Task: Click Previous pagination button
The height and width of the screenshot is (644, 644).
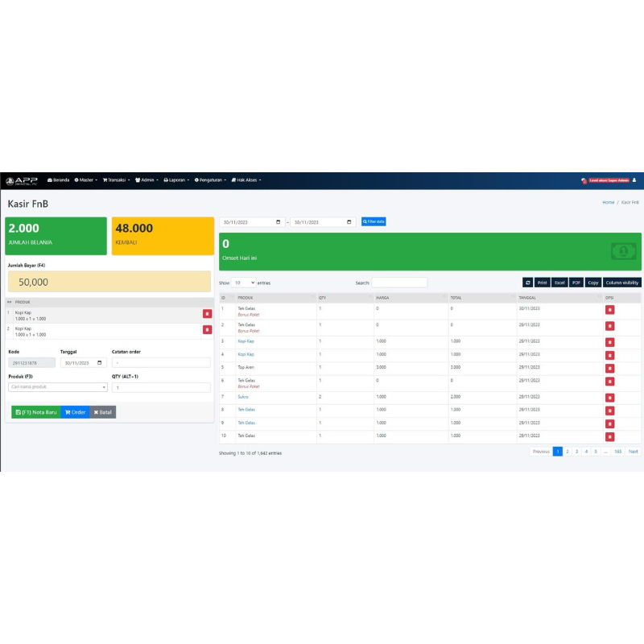Action: coord(541,452)
